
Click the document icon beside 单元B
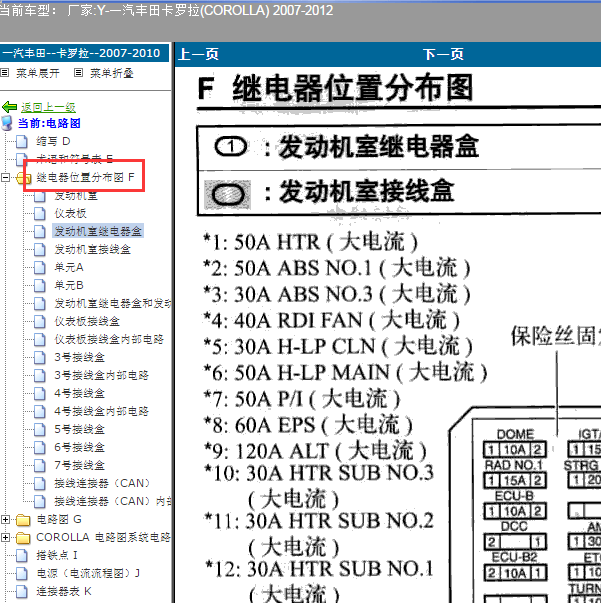coord(40,285)
